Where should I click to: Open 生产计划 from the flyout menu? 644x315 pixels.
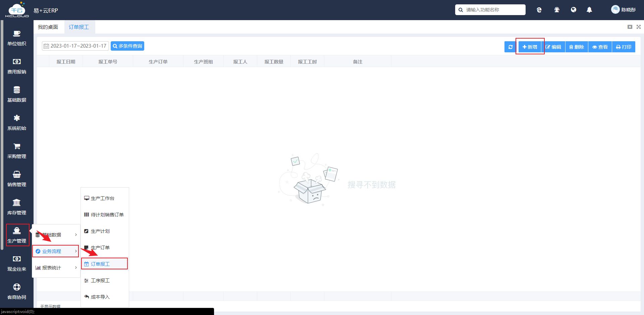click(105, 231)
